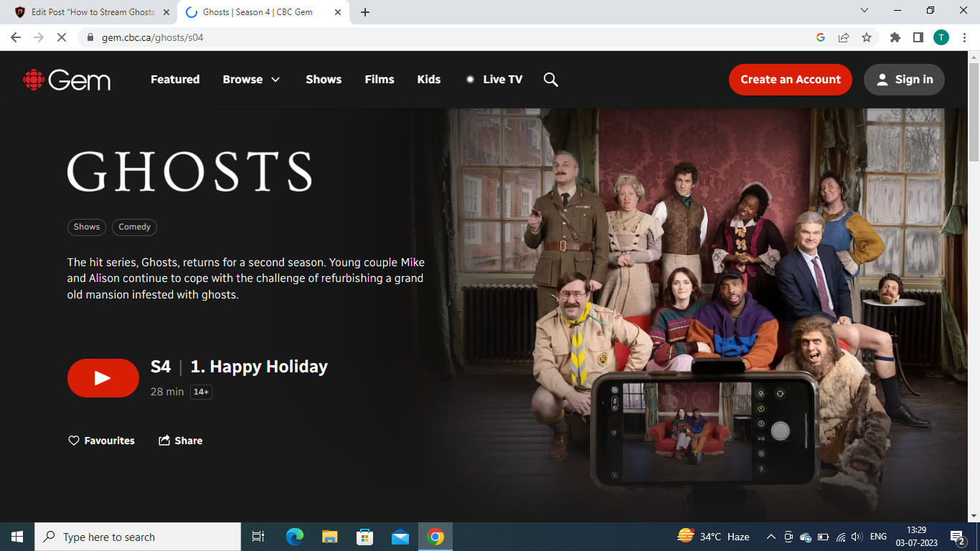Open a new browser tab
The width and height of the screenshot is (980, 551).
point(365,12)
